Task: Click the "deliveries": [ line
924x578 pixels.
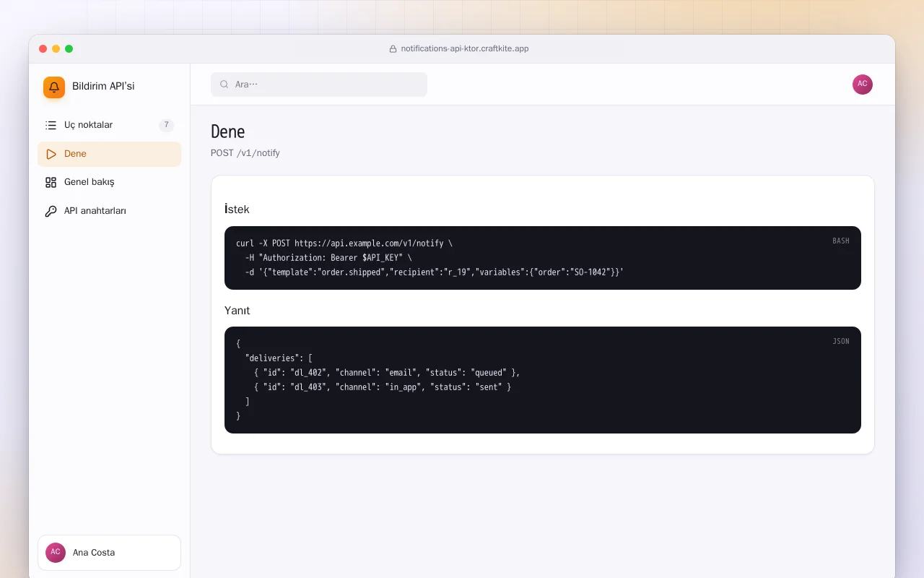Action: coord(279,358)
